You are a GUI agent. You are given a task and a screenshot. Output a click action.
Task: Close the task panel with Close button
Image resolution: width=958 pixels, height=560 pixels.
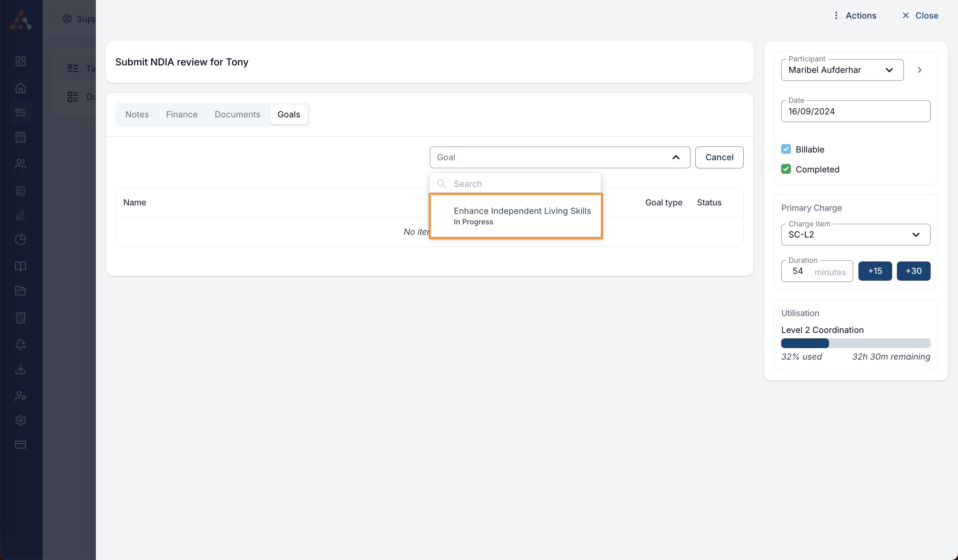pyautogui.click(x=921, y=16)
